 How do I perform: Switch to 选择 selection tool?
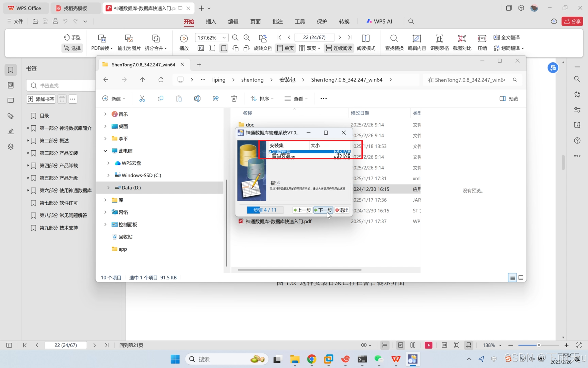point(72,48)
